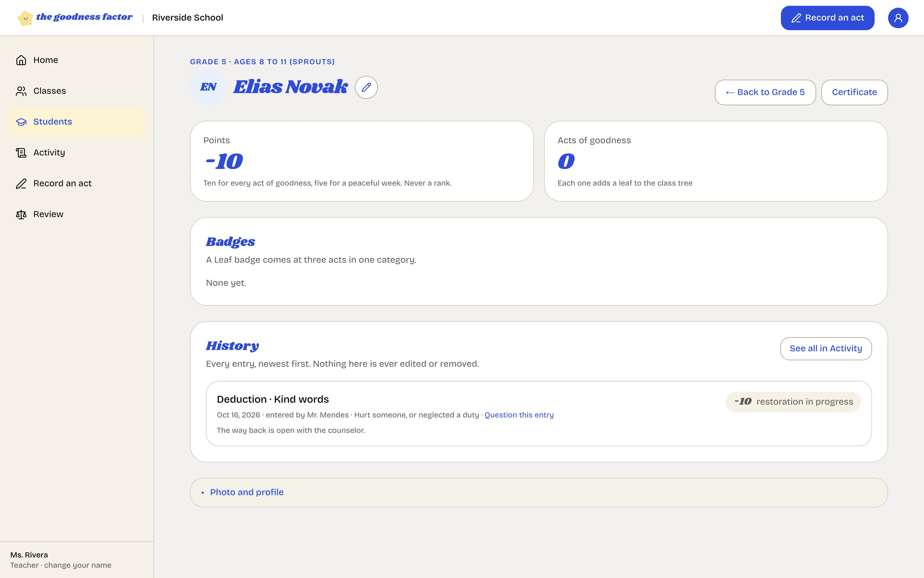
Task: Select Activity in the sidebar
Action: click(77, 153)
